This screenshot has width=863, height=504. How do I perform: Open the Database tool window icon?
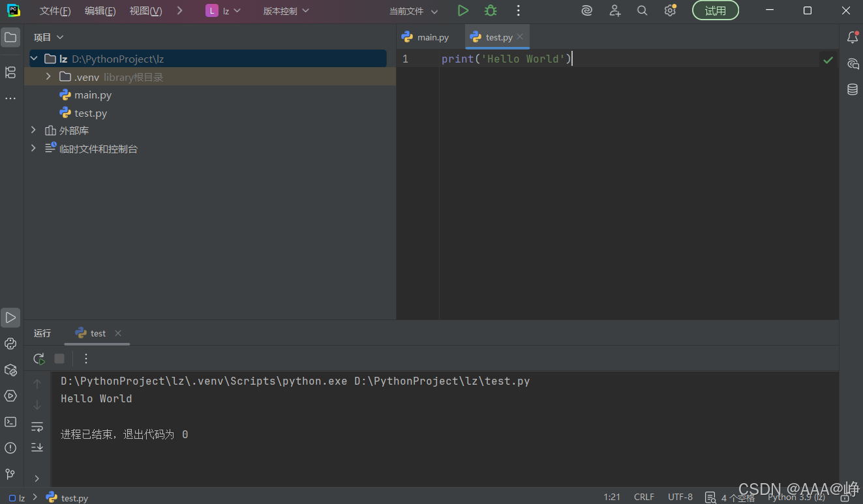(852, 89)
